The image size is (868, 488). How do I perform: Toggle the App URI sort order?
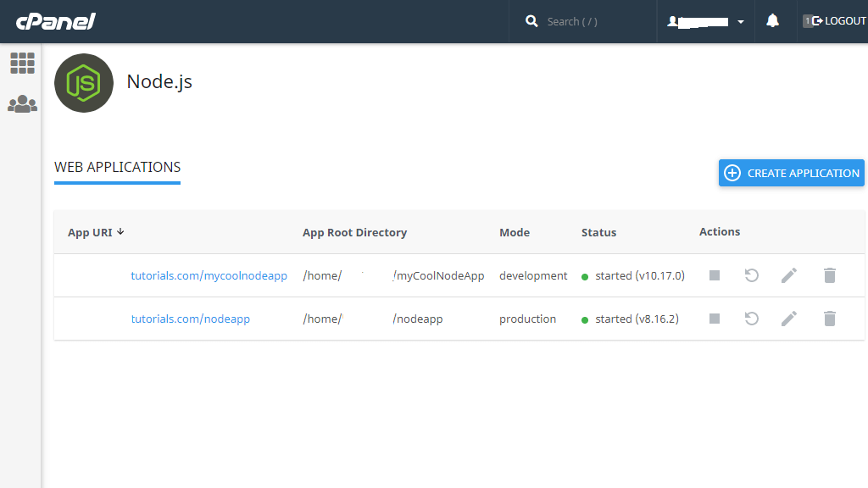[x=119, y=232]
